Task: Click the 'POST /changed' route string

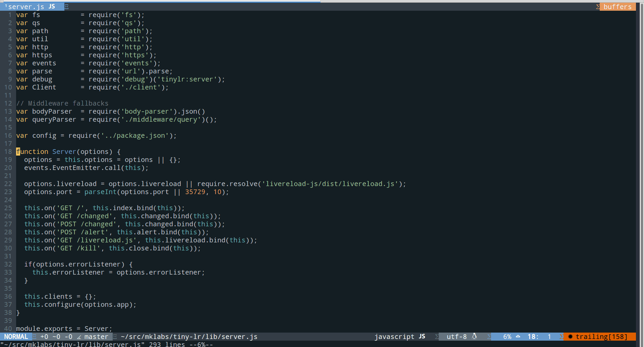Action: (x=87, y=224)
